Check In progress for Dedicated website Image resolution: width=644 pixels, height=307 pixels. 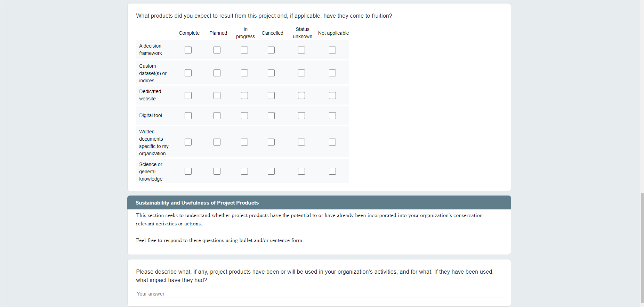pyautogui.click(x=244, y=96)
